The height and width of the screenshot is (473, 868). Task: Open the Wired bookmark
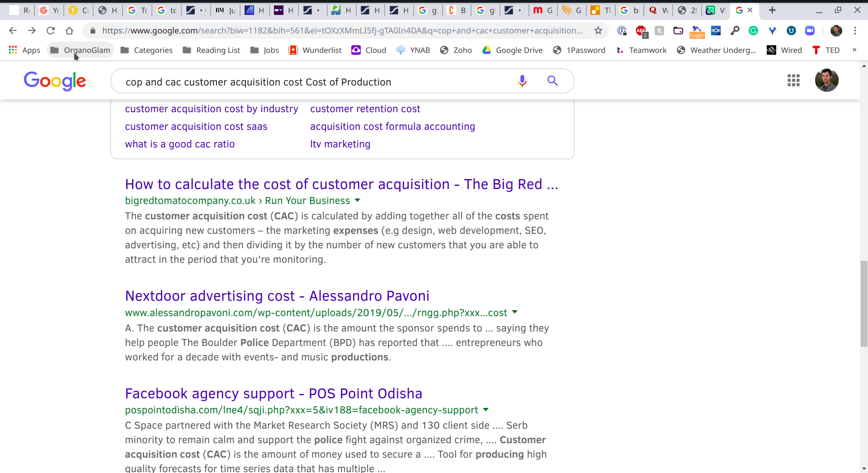(784, 50)
